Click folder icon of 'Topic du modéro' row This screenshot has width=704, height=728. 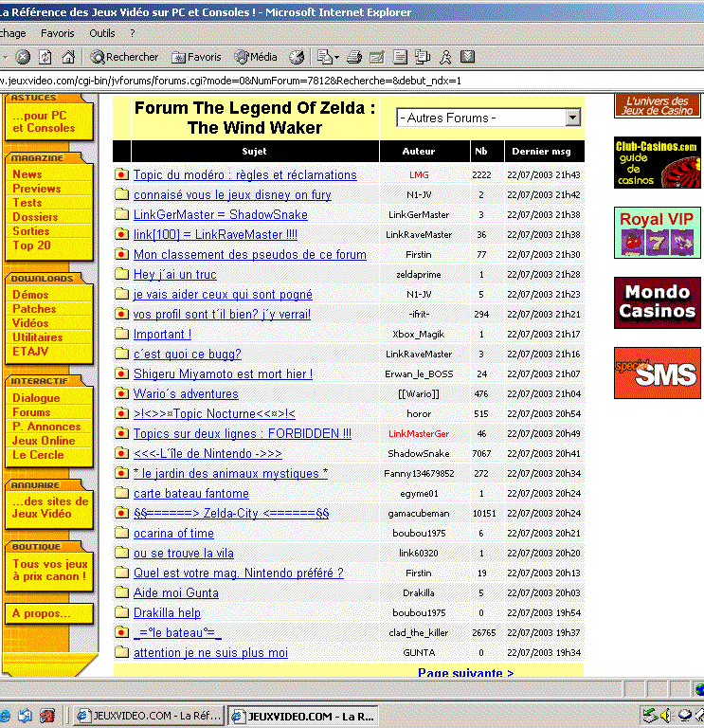point(121,174)
